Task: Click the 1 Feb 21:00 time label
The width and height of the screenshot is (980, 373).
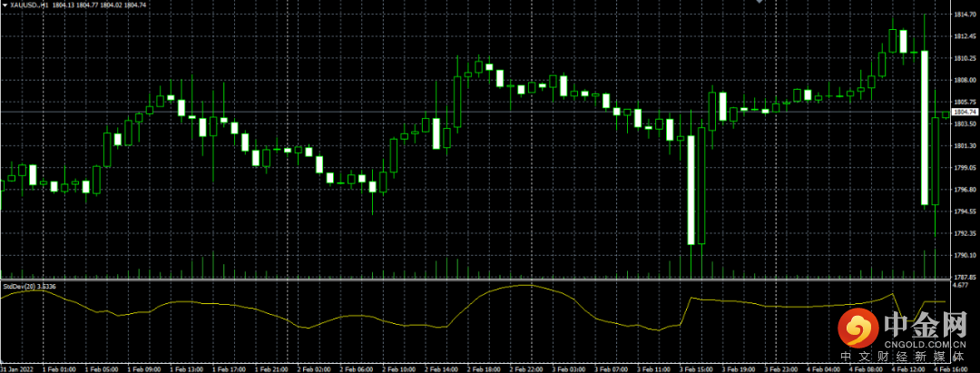Action: [x=270, y=368]
